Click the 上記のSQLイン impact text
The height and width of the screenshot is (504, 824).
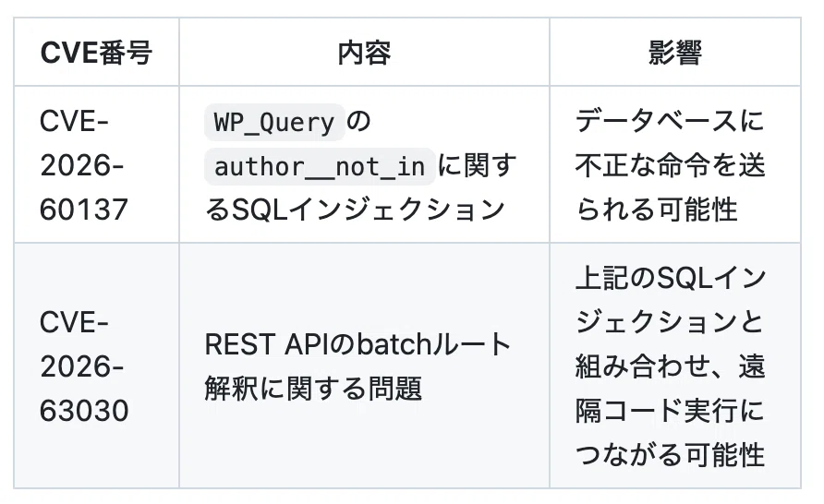pos(671,278)
